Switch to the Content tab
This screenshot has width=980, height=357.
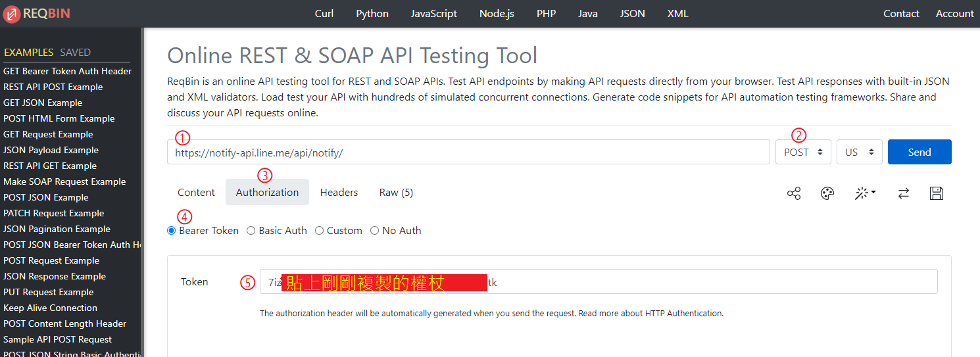click(196, 192)
